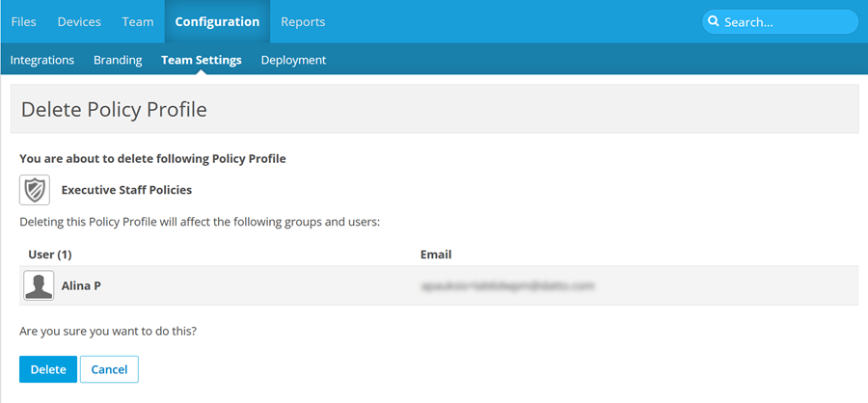The image size is (868, 403).
Task: Click the Executive Staff Policies shield icon
Action: coord(35,190)
